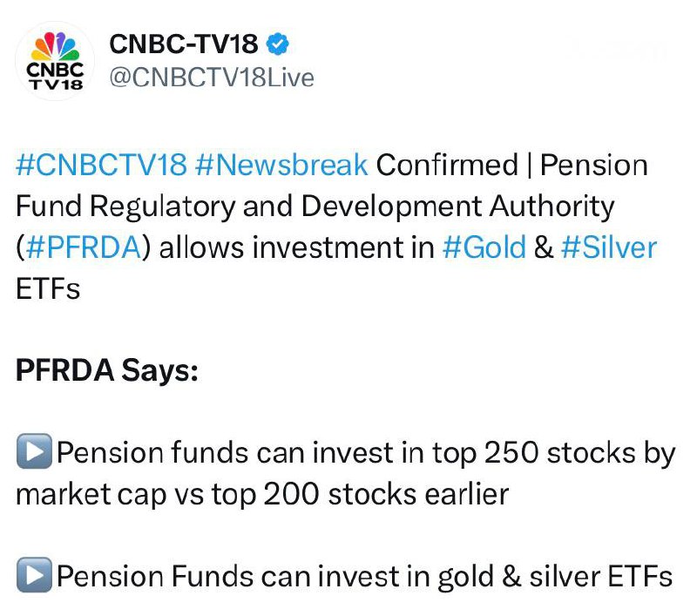
Task: Click 'Fund Regulatory and Development Authority' text
Action: 315,206
